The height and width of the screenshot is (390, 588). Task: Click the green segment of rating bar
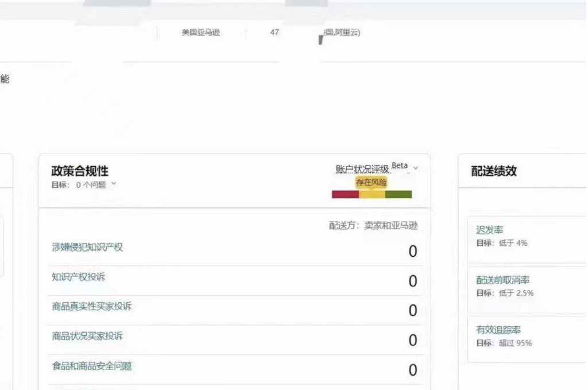tap(399, 195)
